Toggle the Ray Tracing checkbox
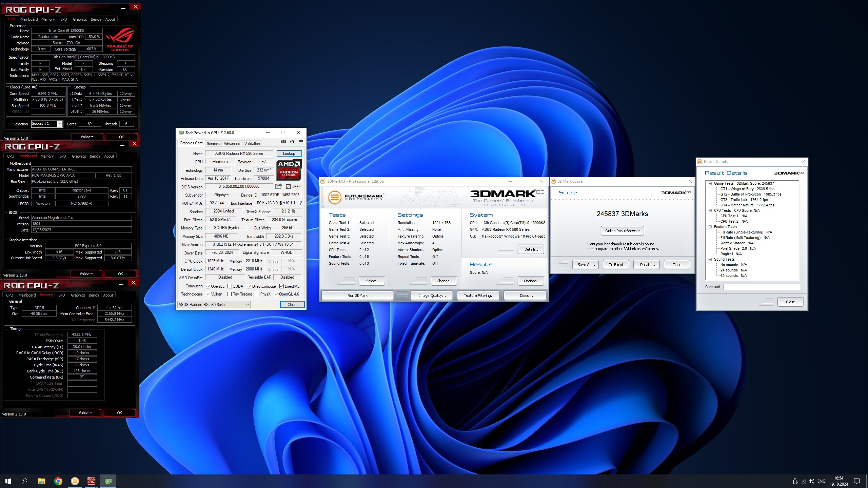868x488 pixels. click(229, 294)
